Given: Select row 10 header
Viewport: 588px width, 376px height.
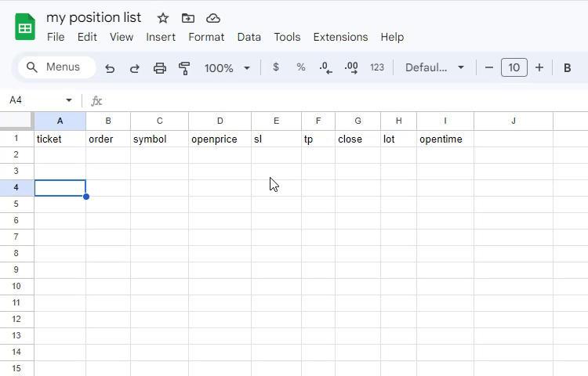Looking at the screenshot, I should (16, 287).
